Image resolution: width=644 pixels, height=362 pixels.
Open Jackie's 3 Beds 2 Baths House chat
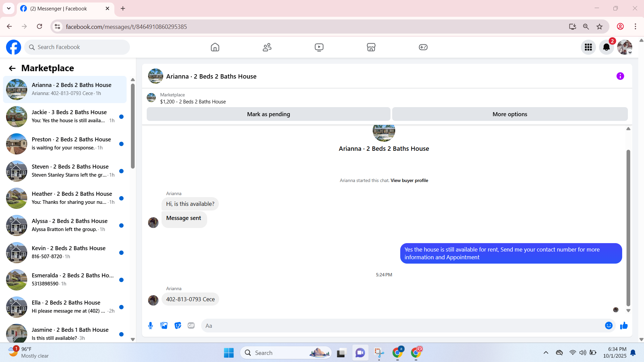tap(65, 117)
